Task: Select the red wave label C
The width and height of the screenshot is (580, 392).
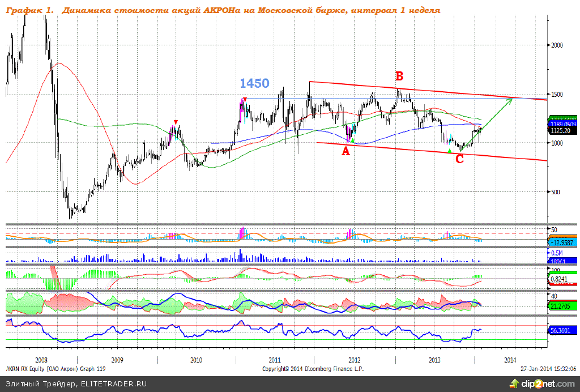Action: coord(459,159)
